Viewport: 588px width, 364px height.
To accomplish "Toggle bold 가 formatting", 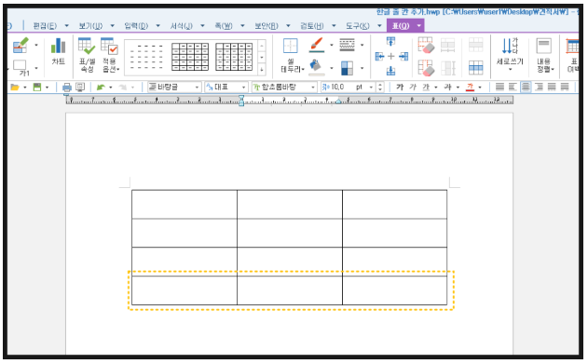I will click(x=400, y=88).
